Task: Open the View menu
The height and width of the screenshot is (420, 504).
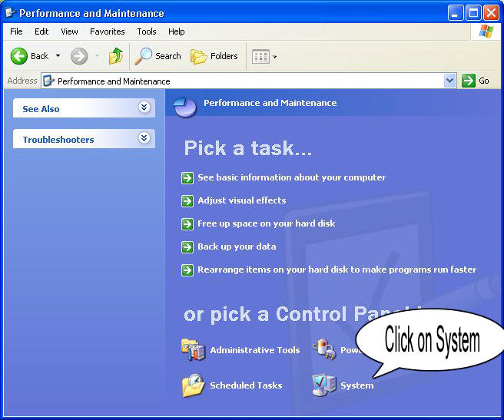Action: pyautogui.click(x=69, y=31)
